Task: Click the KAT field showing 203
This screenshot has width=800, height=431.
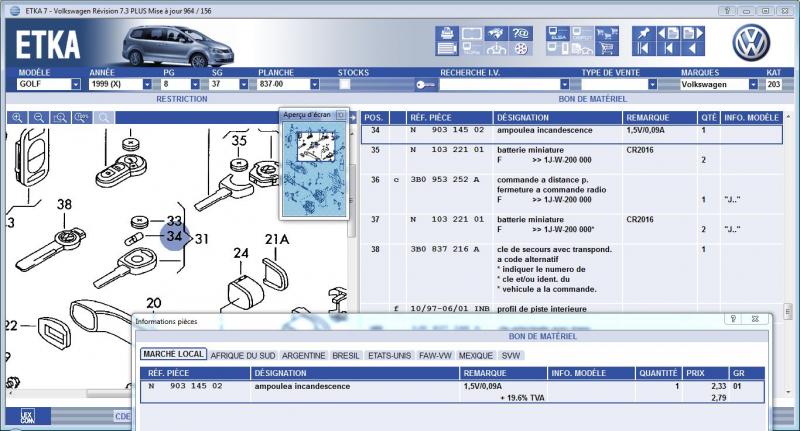Action: pos(773,84)
